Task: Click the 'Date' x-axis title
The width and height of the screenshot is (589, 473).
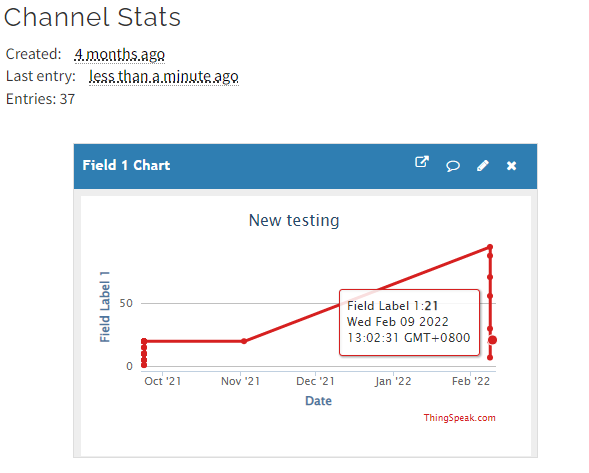Action: tap(319, 401)
